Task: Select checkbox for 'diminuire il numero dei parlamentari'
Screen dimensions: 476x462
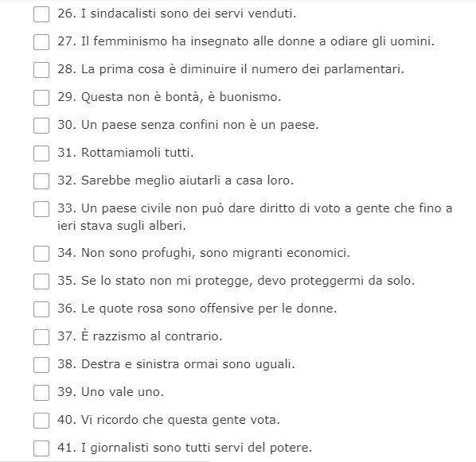Action: click(x=41, y=70)
